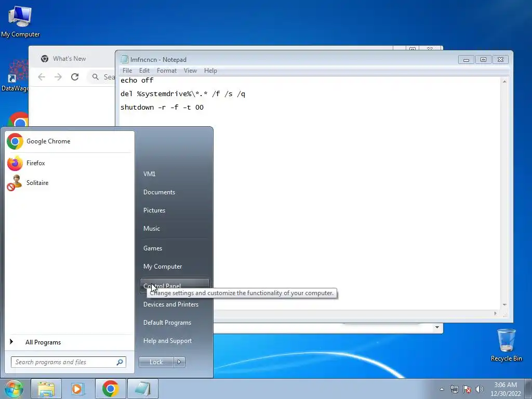Click the network tray icon
This screenshot has height=399, width=532.
[454, 389]
